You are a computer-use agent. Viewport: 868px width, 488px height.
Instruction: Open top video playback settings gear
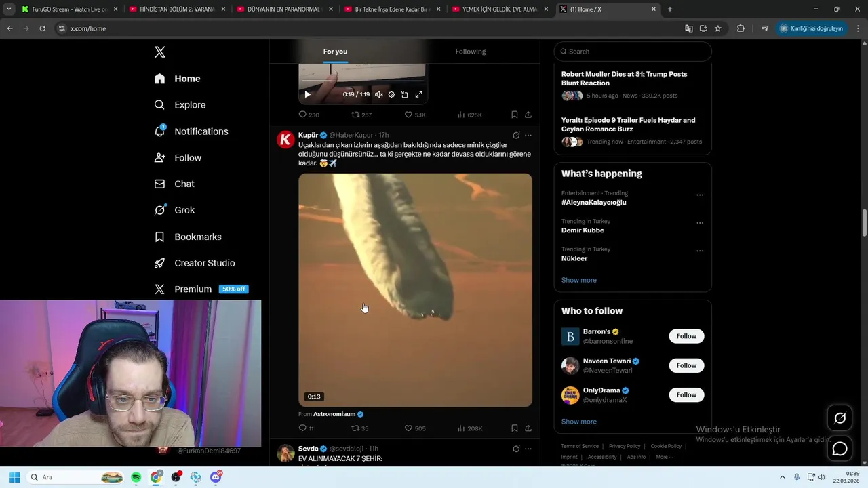pyautogui.click(x=391, y=95)
